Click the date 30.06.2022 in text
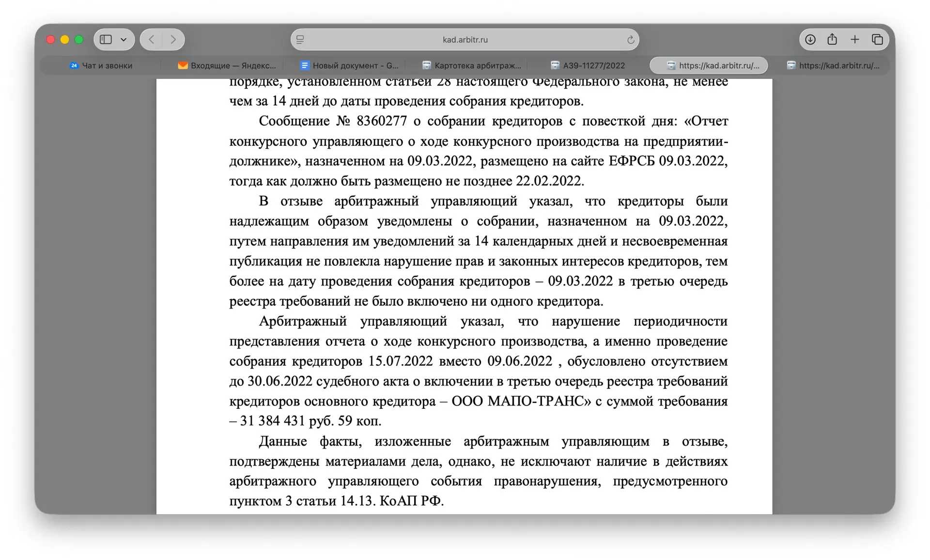 pyautogui.click(x=280, y=381)
